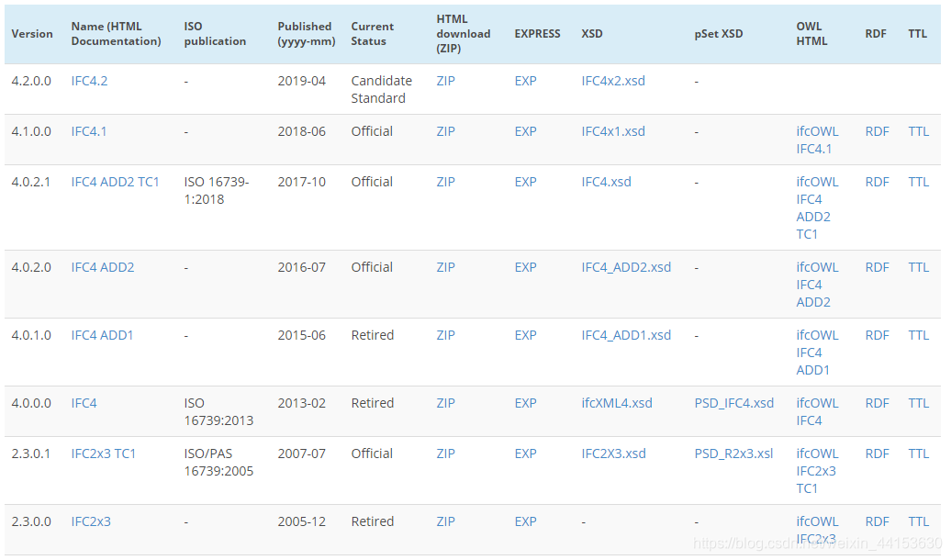951x560 pixels.
Task: Select the 'ISO 16739-1:2018' publication cell
Action: 217,191
